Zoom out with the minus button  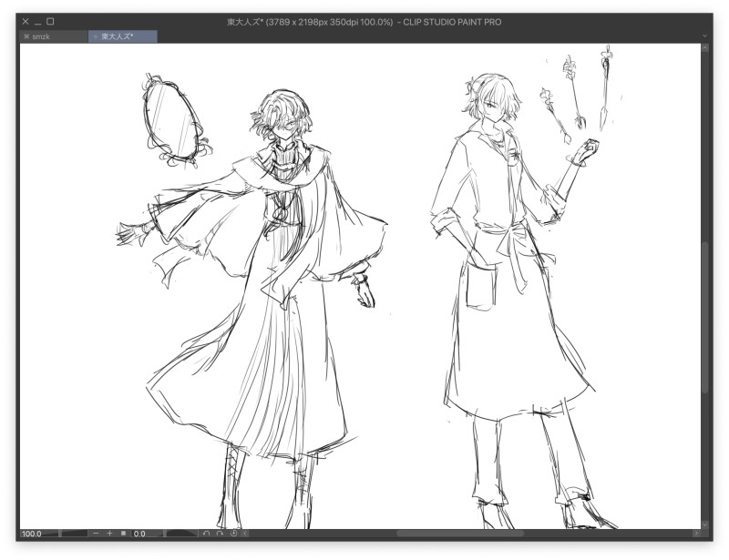[x=96, y=534]
